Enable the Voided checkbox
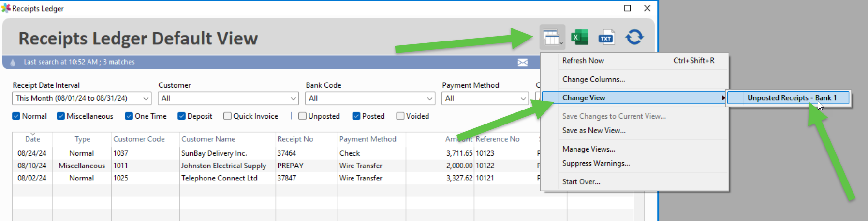This screenshot has width=868, height=221. coord(400,116)
